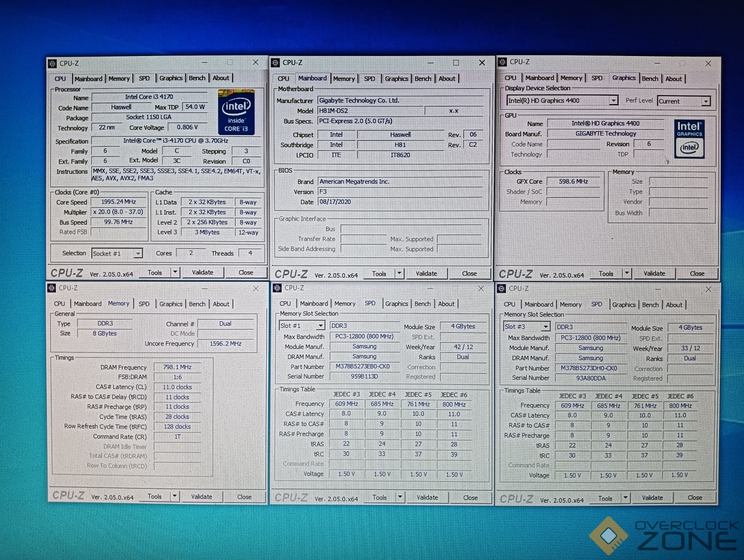Click the American Megatrends Inc. brand field
Image resolution: width=744 pixels, height=560 pixels.
(x=400, y=182)
